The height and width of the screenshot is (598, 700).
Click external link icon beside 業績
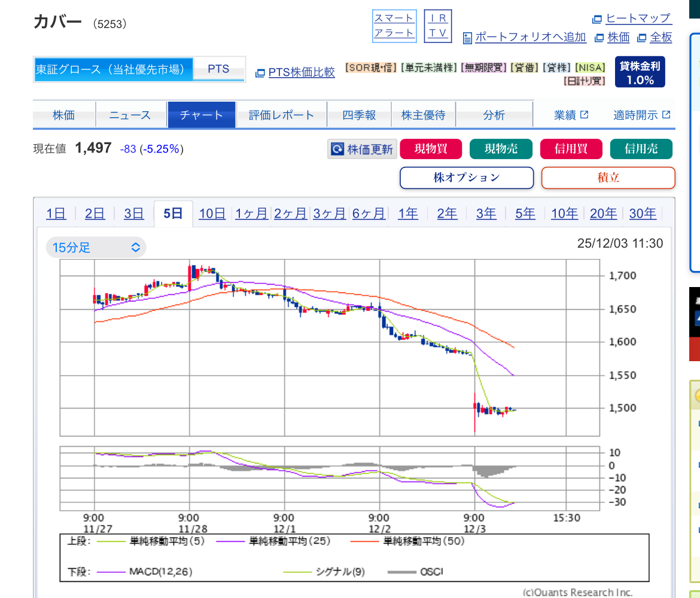pyautogui.click(x=585, y=115)
